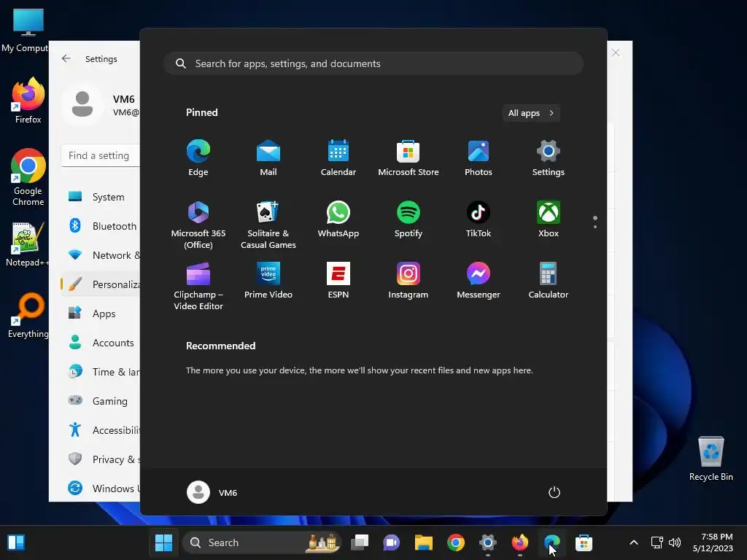
Task: Select Apps in Settings sidebar
Action: (101, 314)
